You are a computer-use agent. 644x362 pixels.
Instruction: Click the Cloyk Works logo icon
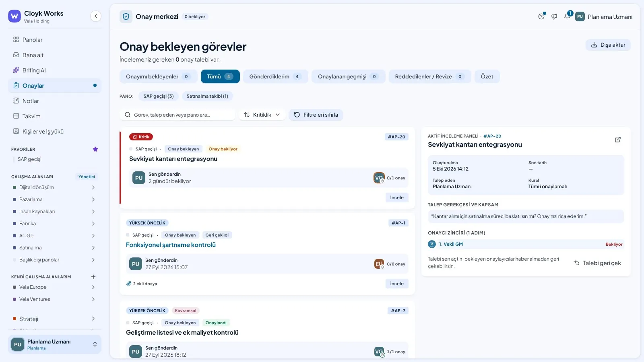pyautogui.click(x=14, y=16)
